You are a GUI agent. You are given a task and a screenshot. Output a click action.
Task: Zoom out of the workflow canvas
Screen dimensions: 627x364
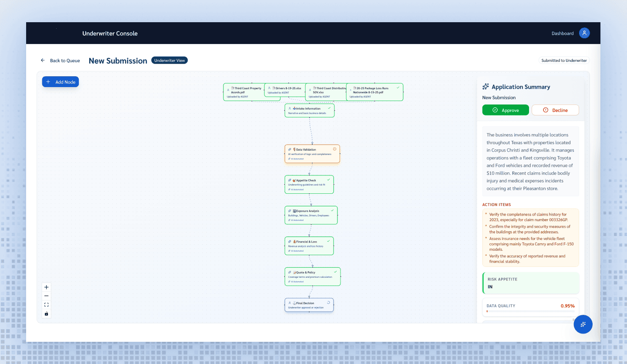[47, 296]
